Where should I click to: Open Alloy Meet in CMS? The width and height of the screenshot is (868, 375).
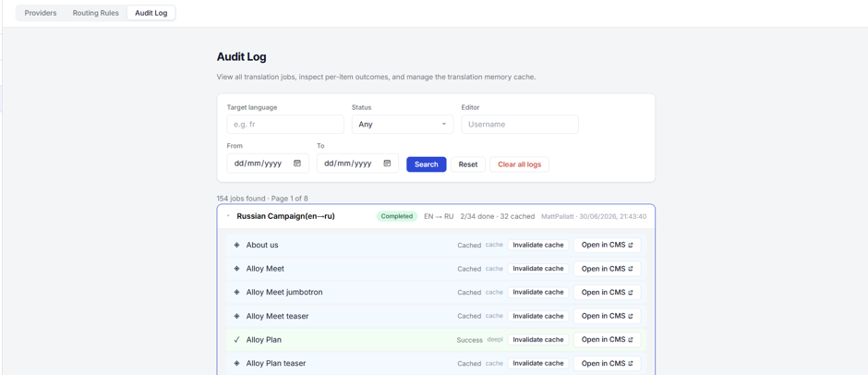[607, 269]
